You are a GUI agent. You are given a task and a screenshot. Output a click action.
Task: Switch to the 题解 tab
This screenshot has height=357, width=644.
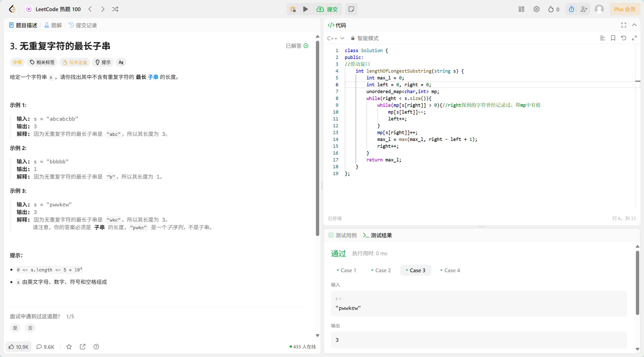pos(53,25)
